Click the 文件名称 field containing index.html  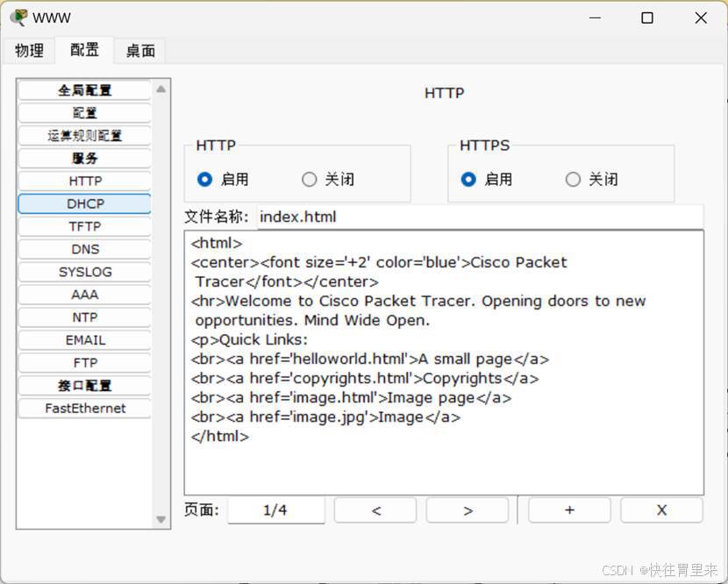pyautogui.click(x=480, y=217)
